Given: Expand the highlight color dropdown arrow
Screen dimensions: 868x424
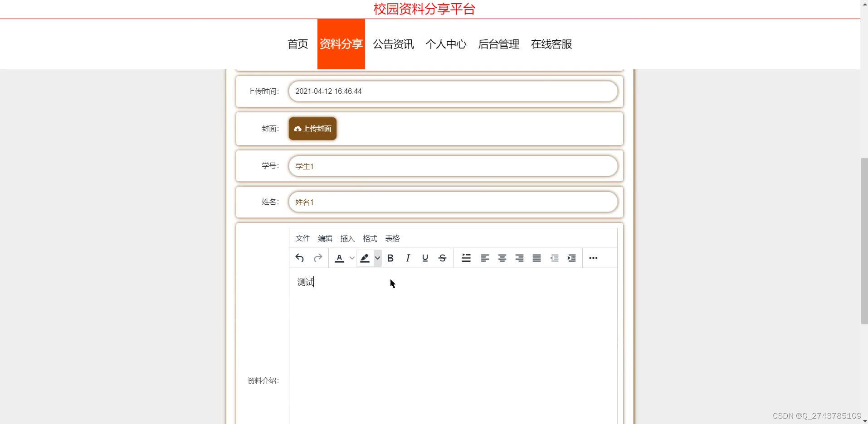Looking at the screenshot, I should coord(377,258).
